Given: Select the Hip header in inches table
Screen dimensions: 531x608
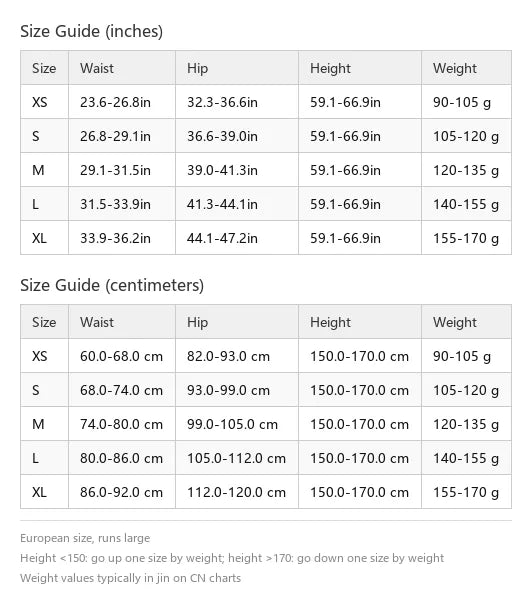Looking at the screenshot, I should click(197, 68).
